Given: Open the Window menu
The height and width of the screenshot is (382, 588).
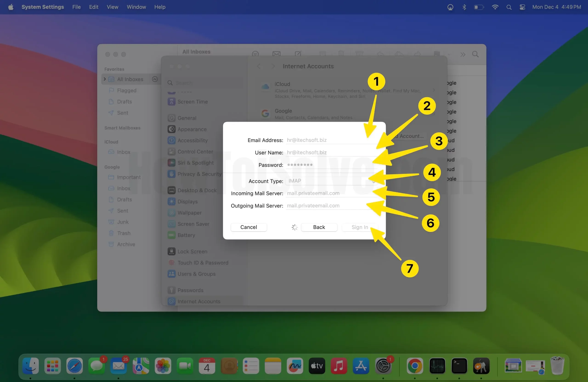Looking at the screenshot, I should coord(136,7).
